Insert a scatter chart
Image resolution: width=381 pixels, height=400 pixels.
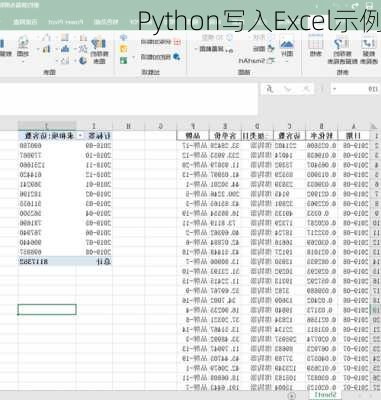65,60
